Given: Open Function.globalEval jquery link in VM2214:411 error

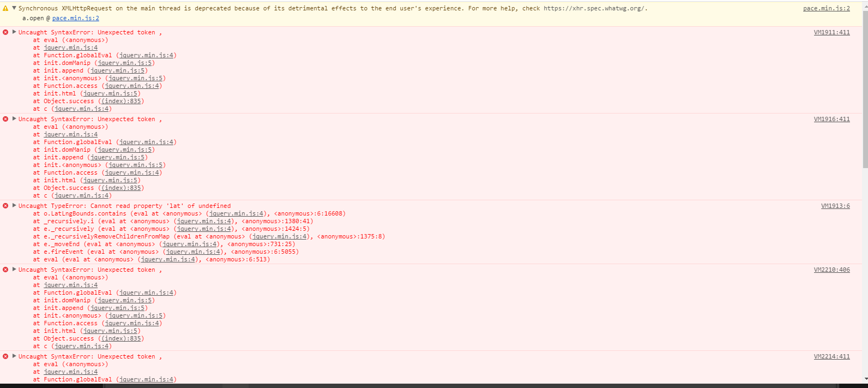Looking at the screenshot, I should point(146,379).
